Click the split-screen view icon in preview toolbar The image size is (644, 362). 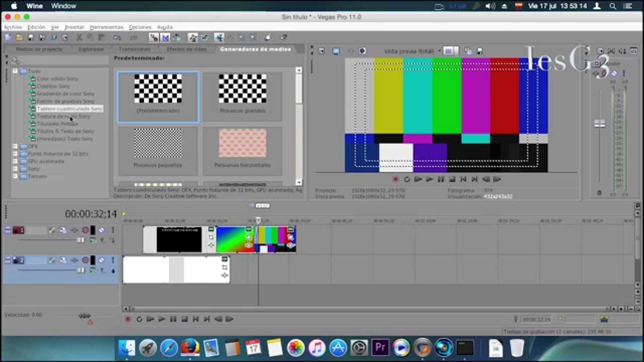pos(362,51)
